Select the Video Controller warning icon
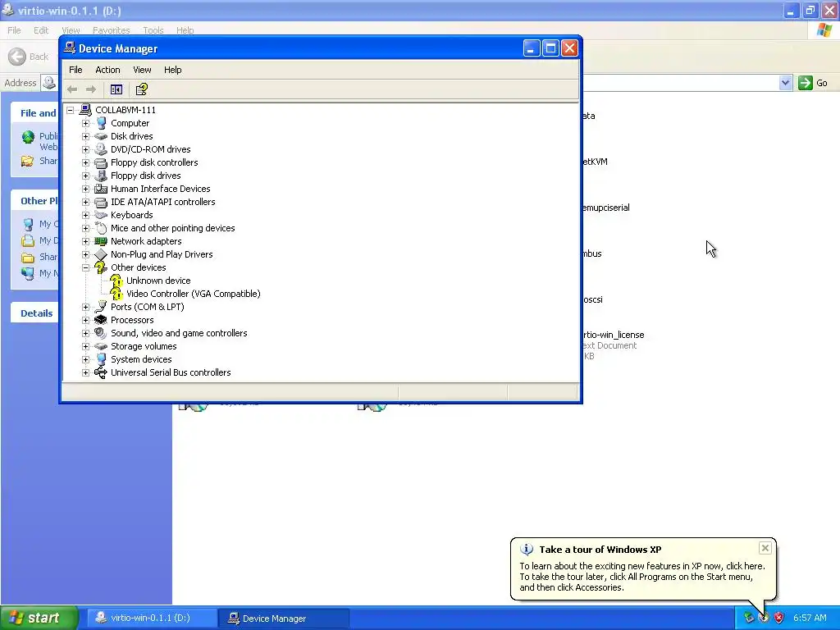This screenshot has height=630, width=840. click(116, 294)
